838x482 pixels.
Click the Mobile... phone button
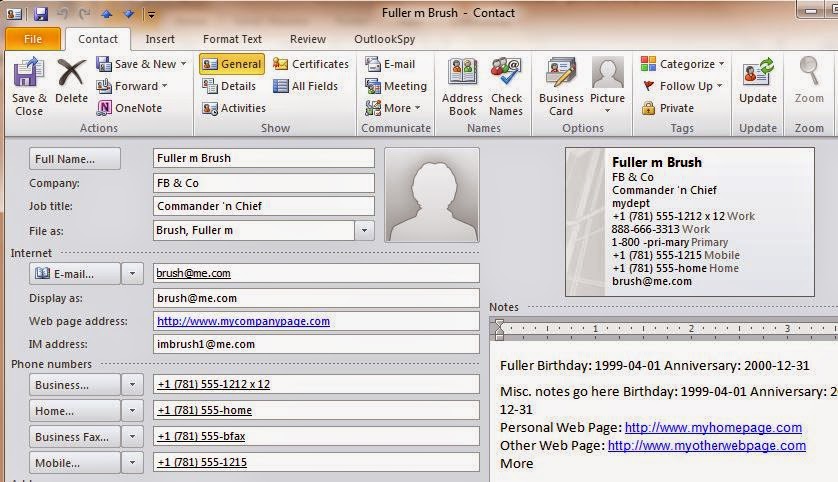75,463
